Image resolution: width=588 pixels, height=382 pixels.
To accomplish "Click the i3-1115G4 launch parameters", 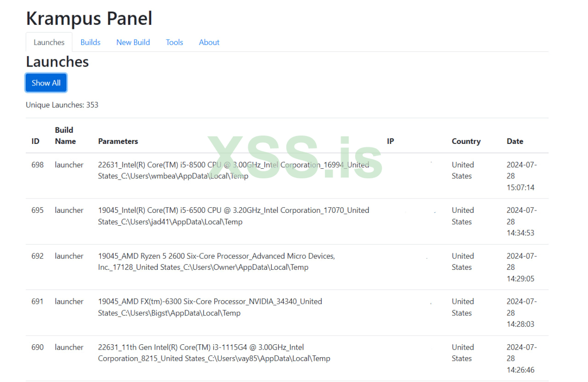I will click(214, 353).
